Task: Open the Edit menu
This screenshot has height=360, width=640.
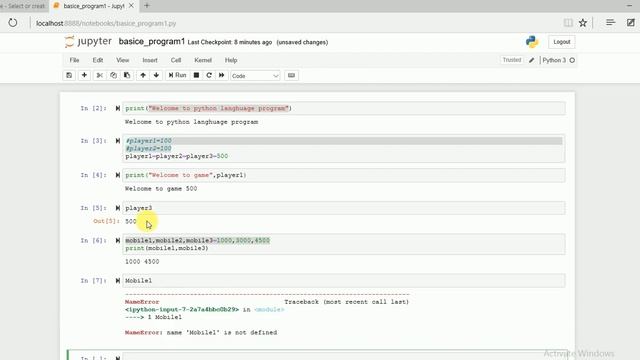Action: point(98,60)
